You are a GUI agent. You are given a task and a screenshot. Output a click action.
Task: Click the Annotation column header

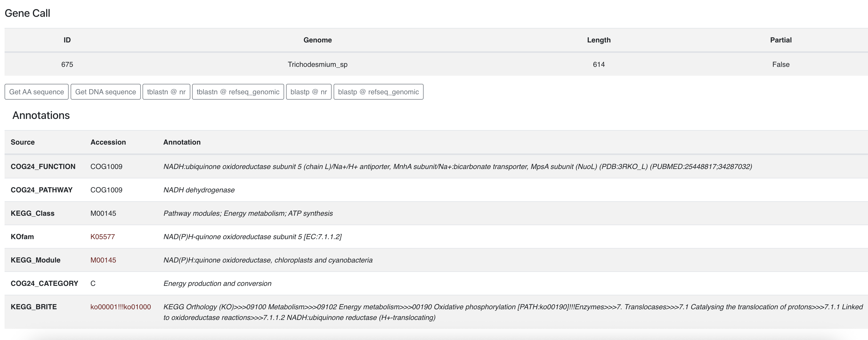click(182, 142)
